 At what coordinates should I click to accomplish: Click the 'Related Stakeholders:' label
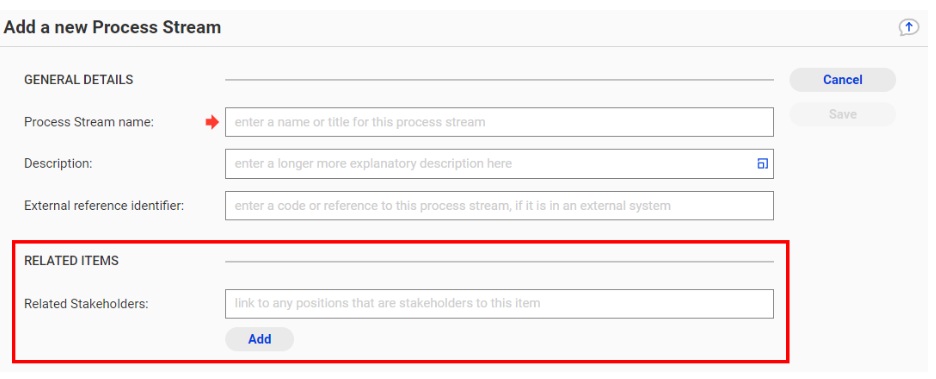86,303
